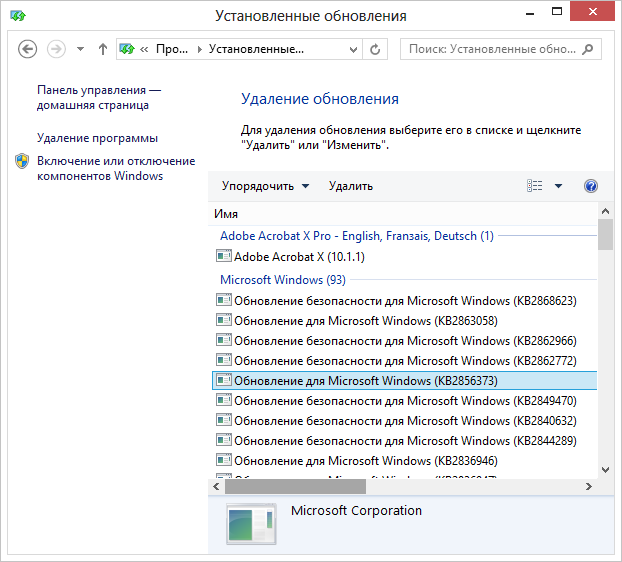Go up one folder level arrow
The width and height of the screenshot is (622, 562).
pos(103,49)
